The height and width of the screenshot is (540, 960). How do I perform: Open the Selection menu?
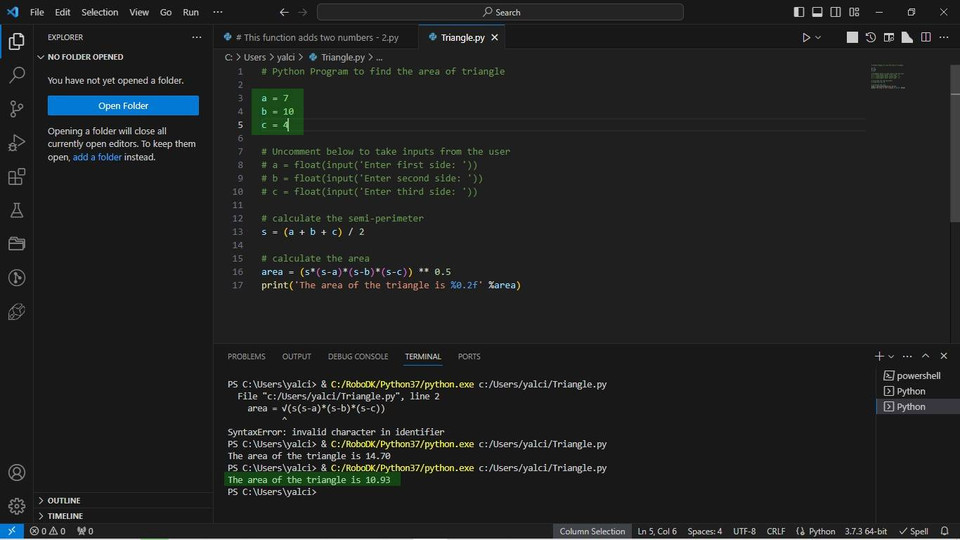99,12
